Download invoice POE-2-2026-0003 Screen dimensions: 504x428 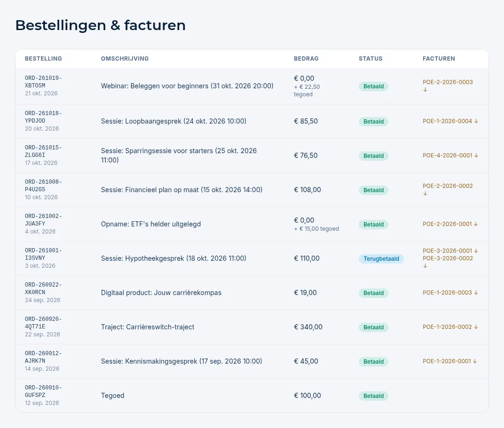[x=448, y=86]
